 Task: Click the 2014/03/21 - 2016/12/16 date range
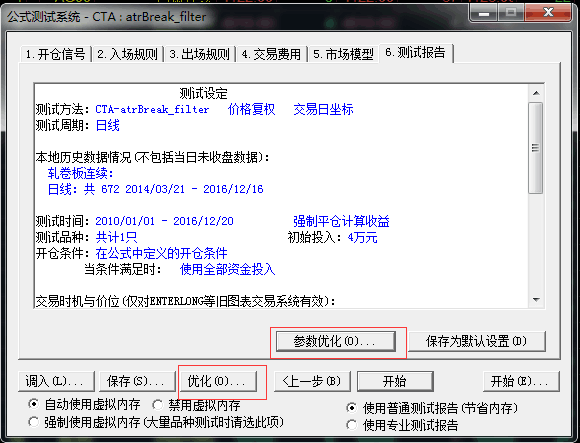[195, 189]
